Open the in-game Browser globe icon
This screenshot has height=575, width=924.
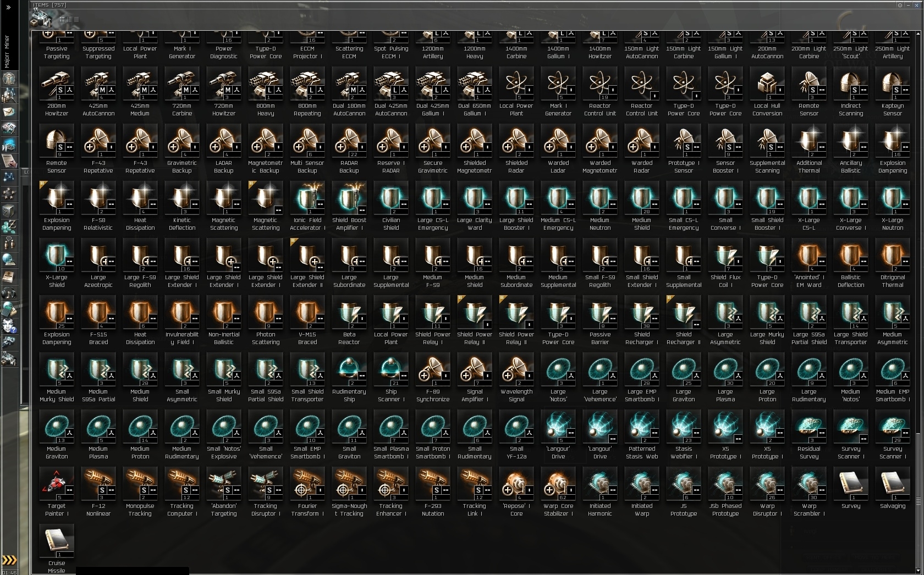pyautogui.click(x=9, y=259)
